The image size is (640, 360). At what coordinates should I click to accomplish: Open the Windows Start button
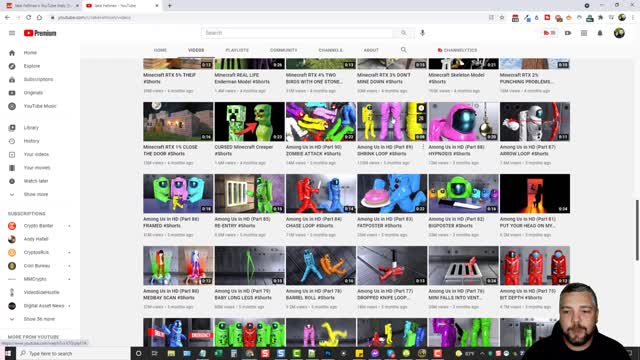tap(8, 353)
